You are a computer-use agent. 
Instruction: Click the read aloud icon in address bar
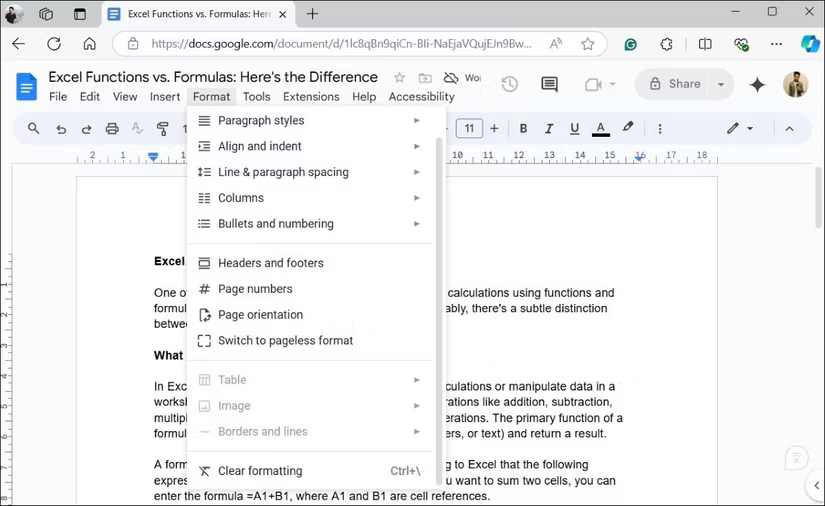556,44
